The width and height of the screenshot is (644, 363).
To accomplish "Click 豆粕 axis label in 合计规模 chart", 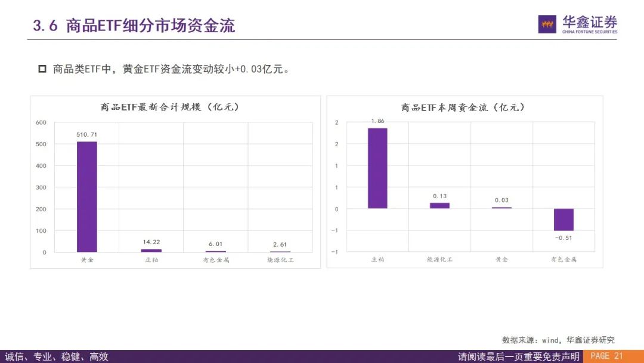I will [x=151, y=260].
